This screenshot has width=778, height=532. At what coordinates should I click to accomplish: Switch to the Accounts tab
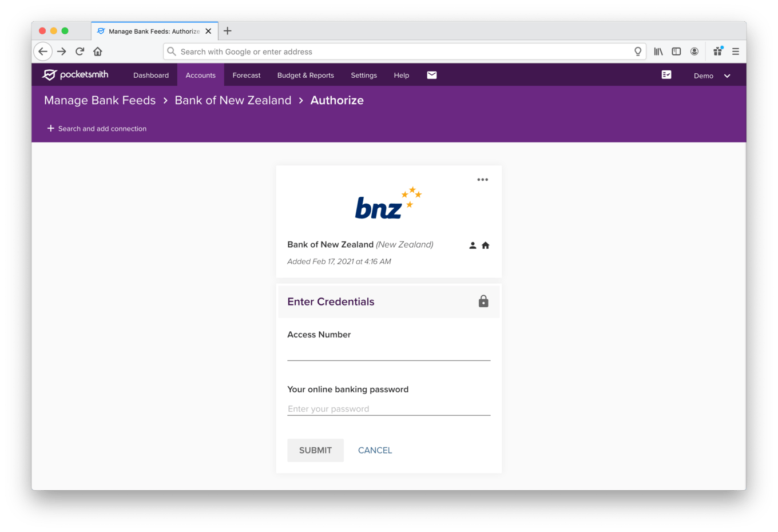point(200,75)
